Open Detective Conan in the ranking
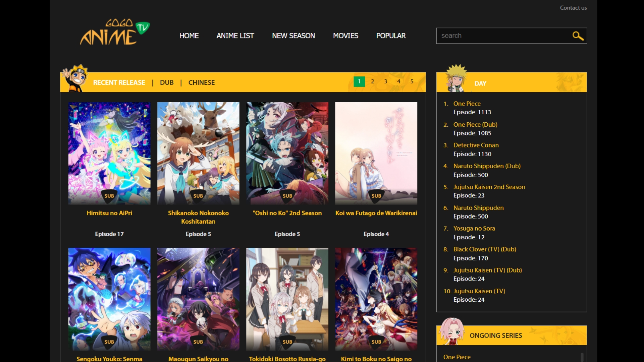This screenshot has height=362, width=644. coord(476,145)
